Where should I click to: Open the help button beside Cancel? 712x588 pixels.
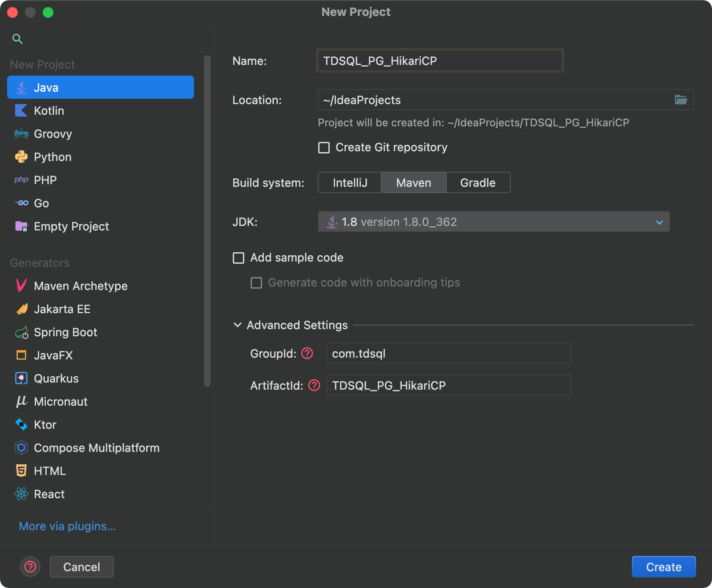30,567
